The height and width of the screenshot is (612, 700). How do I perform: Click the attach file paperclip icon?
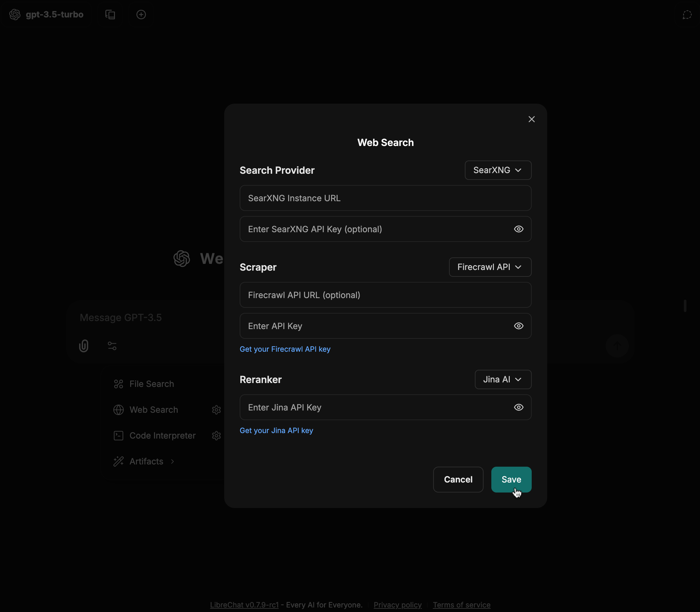pos(84,346)
